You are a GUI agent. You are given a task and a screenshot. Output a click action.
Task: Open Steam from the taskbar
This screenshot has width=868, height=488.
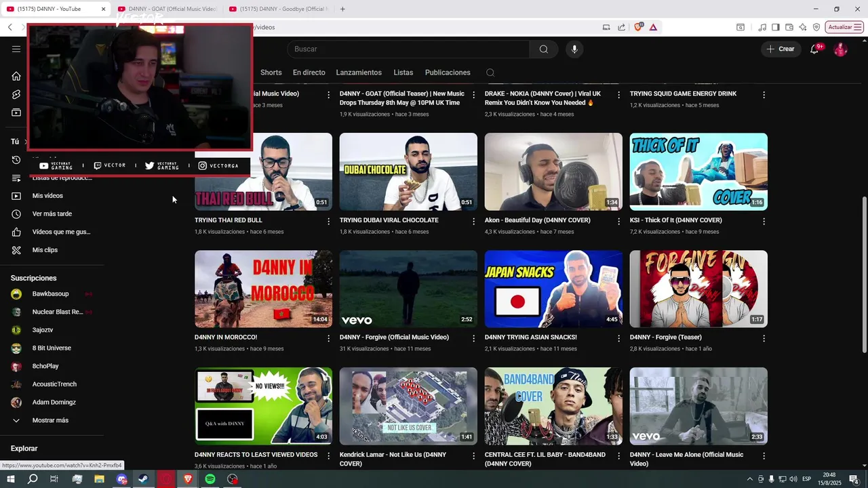coord(144,479)
